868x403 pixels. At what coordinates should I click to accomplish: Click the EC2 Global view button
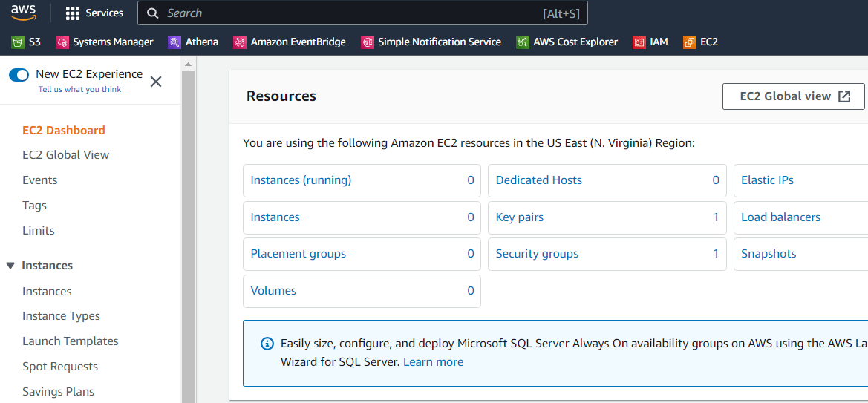[793, 96]
